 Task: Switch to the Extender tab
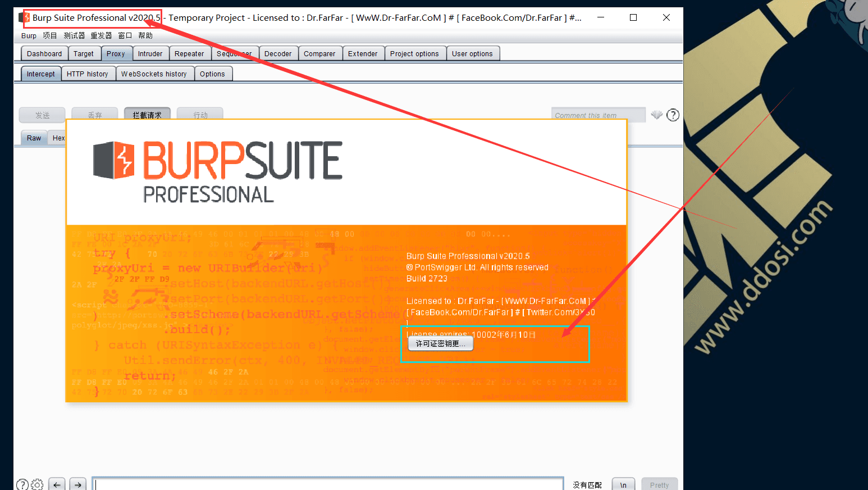click(363, 54)
